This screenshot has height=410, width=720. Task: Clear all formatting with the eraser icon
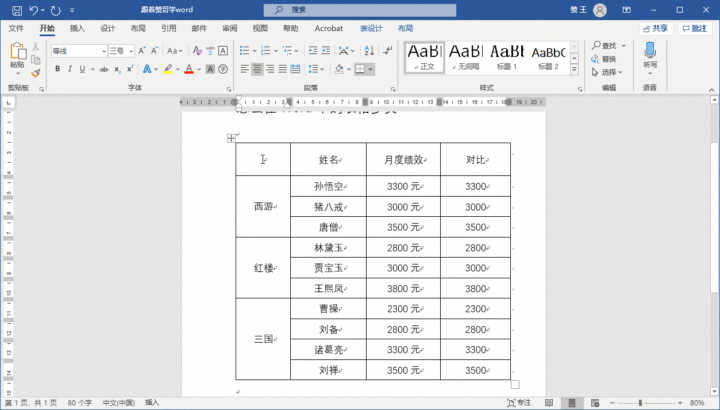(x=197, y=51)
